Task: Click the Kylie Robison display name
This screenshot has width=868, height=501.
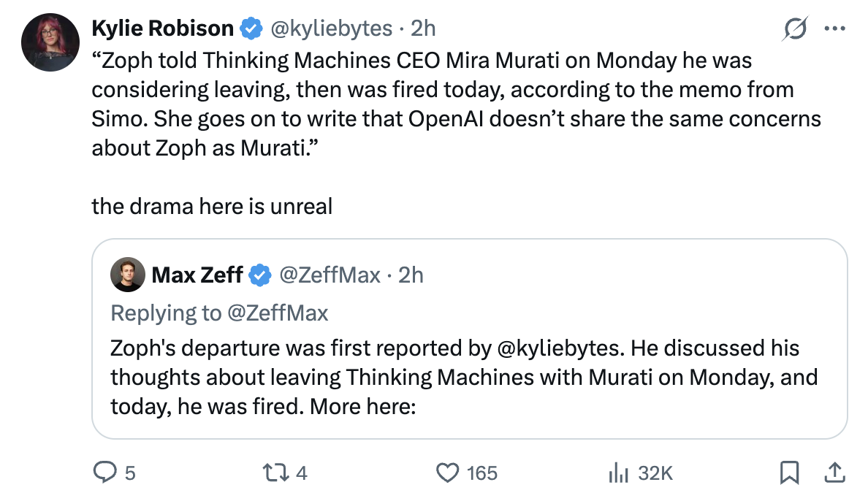Action: (x=162, y=28)
